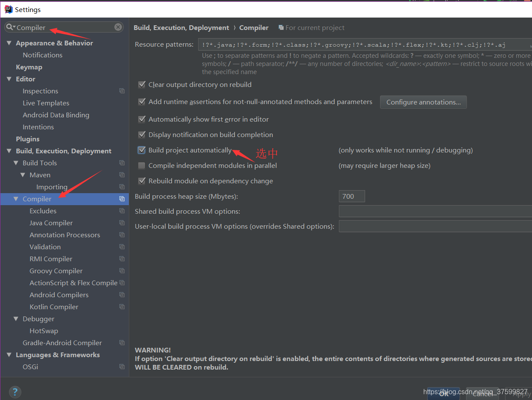The image size is (532, 400).
Task: Select the Plugins settings page
Action: (x=27, y=139)
